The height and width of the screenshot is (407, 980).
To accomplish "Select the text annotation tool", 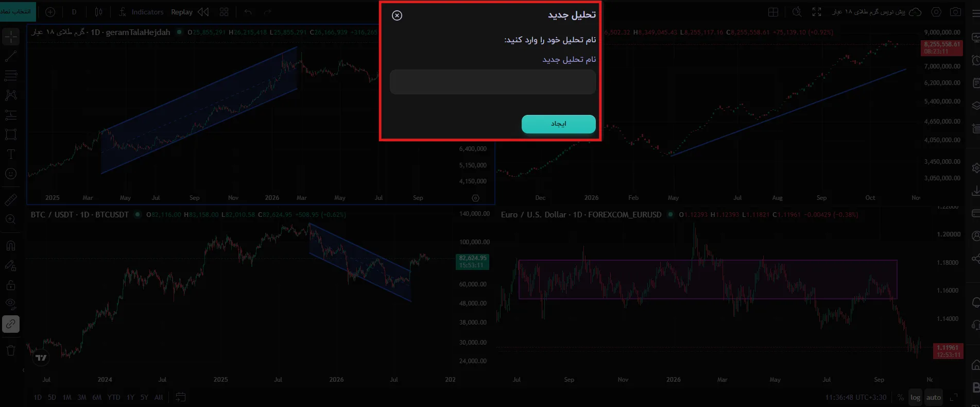I will tap(11, 154).
